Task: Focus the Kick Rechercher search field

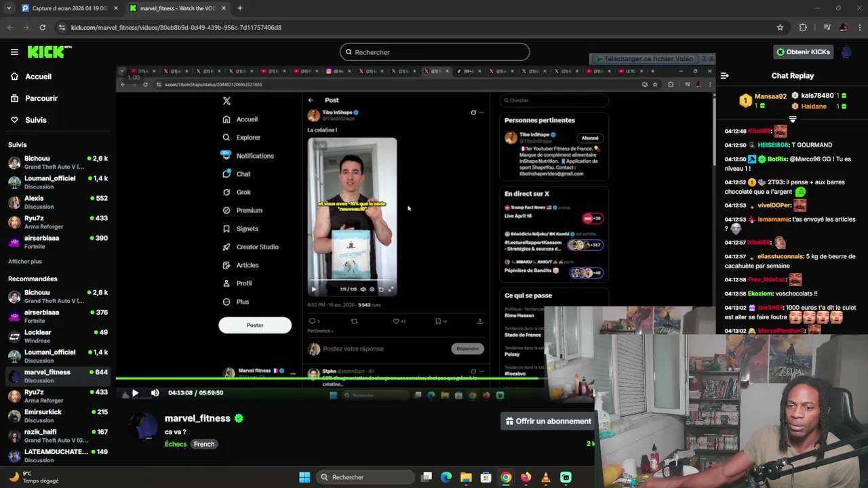Action: pyautogui.click(x=435, y=52)
